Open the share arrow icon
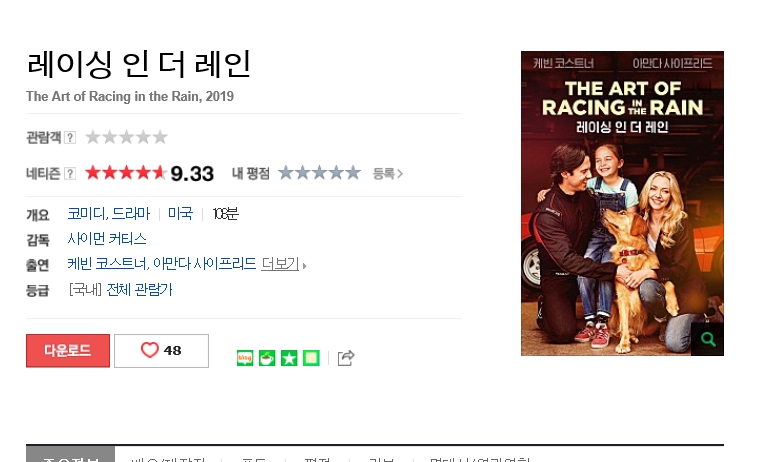 [346, 358]
